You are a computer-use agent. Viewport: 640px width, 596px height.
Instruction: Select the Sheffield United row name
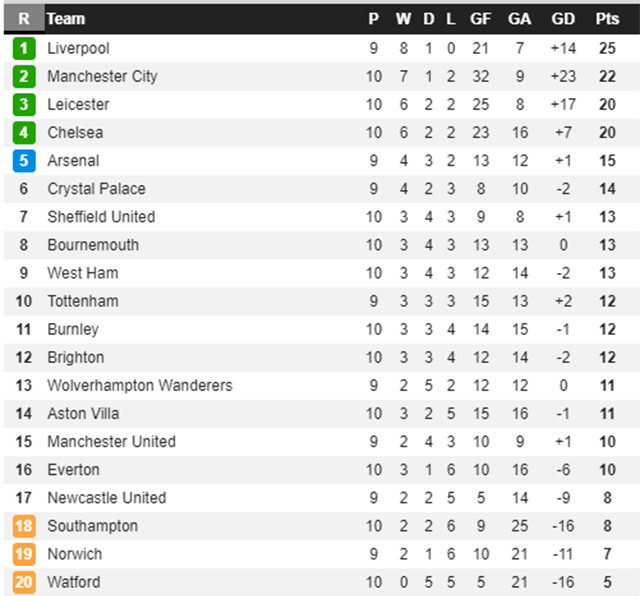(x=101, y=217)
